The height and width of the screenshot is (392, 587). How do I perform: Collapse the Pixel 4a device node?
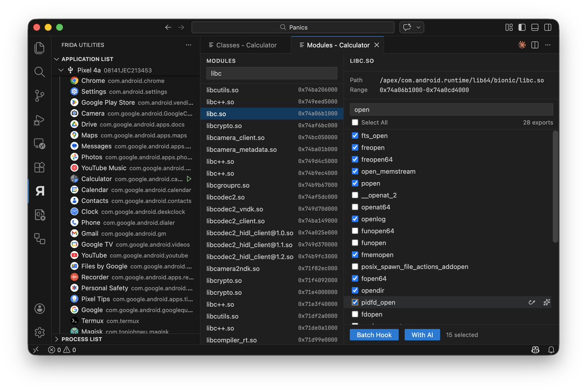coord(61,70)
